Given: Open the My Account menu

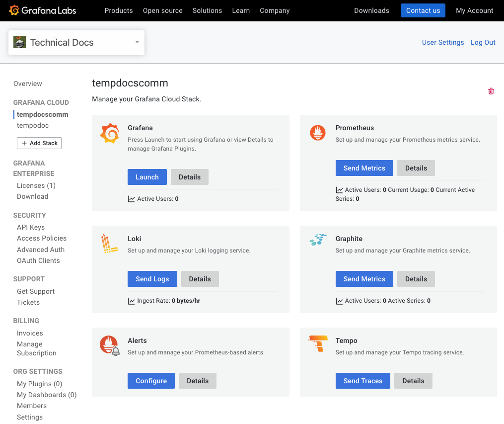Looking at the screenshot, I should click(474, 10).
